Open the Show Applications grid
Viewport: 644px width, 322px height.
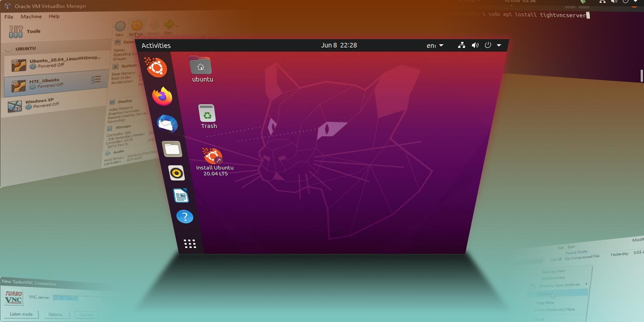tap(190, 243)
